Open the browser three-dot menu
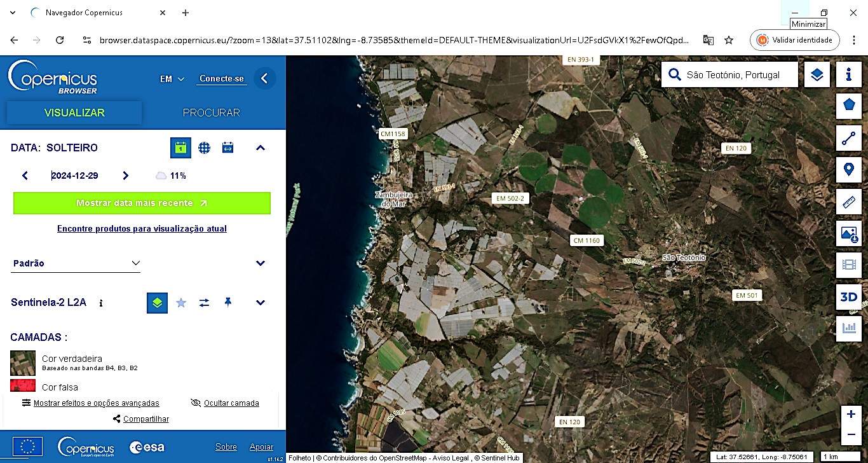This screenshot has height=463, width=868. pyautogui.click(x=853, y=40)
